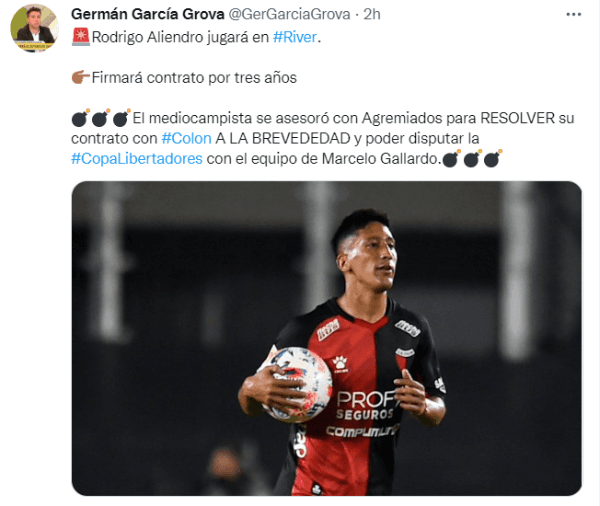This screenshot has width=600, height=506.
Task: Follow the #River hashtag
Action: [x=295, y=37]
